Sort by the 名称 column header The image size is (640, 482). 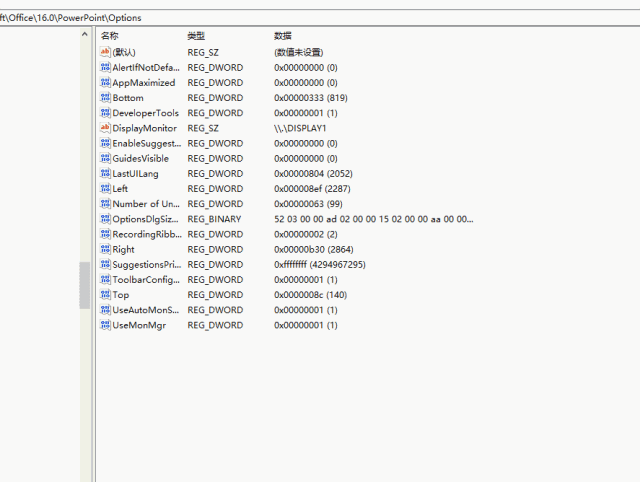tap(109, 36)
